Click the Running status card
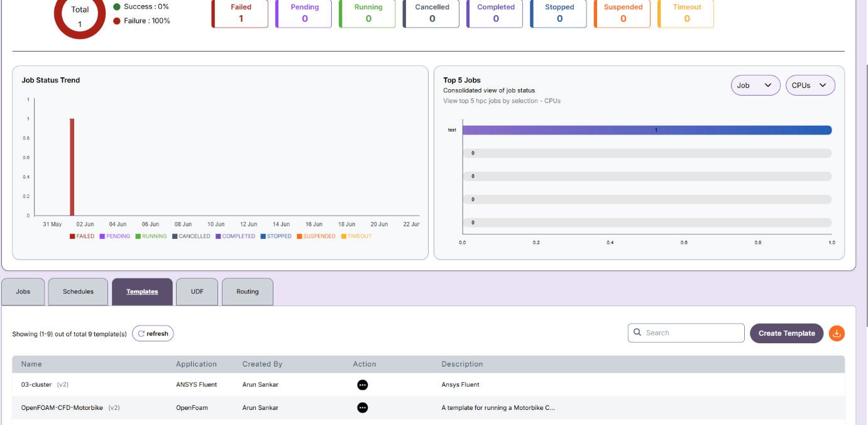 [368, 13]
